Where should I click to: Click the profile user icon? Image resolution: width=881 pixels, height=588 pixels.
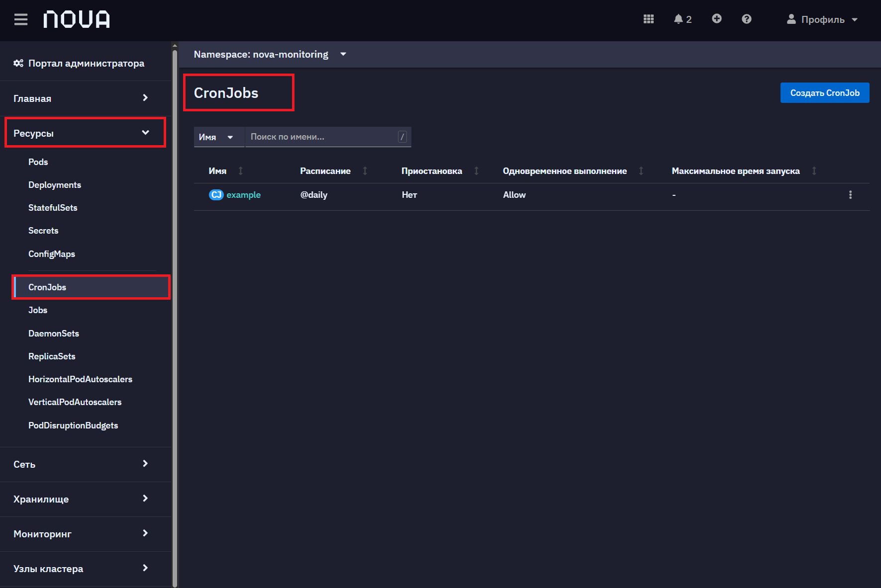coord(791,19)
